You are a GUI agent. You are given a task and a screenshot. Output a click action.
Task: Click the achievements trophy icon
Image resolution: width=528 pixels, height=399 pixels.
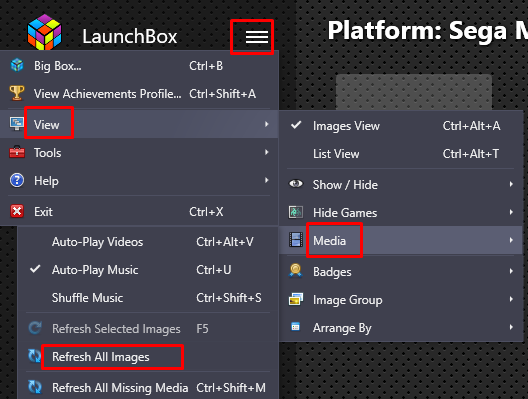pyautogui.click(x=17, y=93)
